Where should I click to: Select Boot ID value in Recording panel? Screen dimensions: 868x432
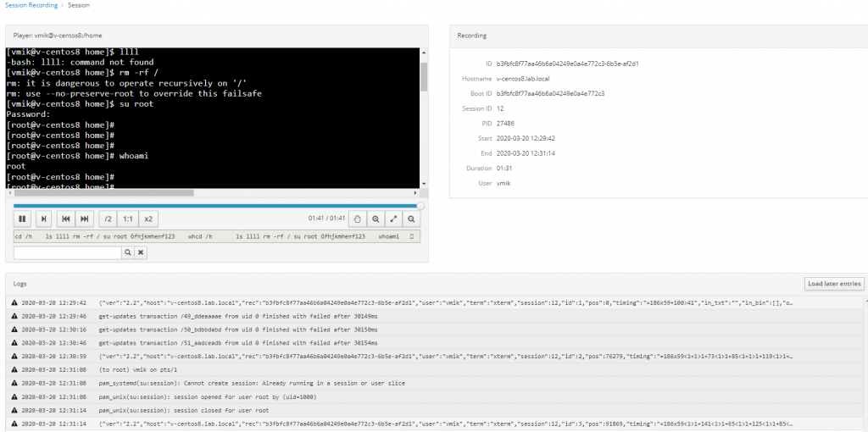(x=550, y=93)
